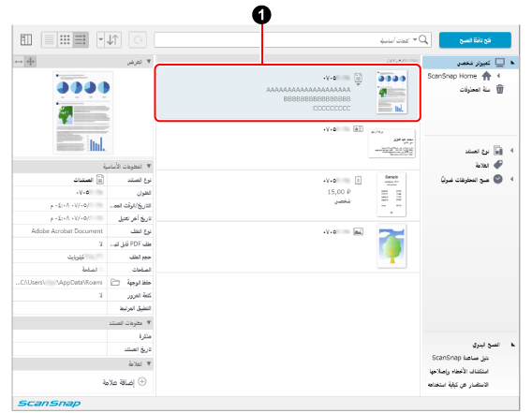Switch to thumbnail grid view

coord(65,39)
